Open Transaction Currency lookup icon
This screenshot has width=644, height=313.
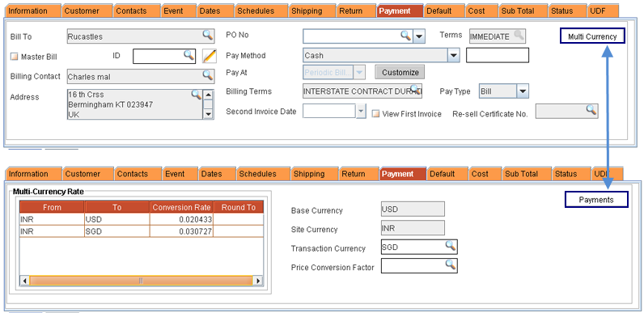point(451,246)
